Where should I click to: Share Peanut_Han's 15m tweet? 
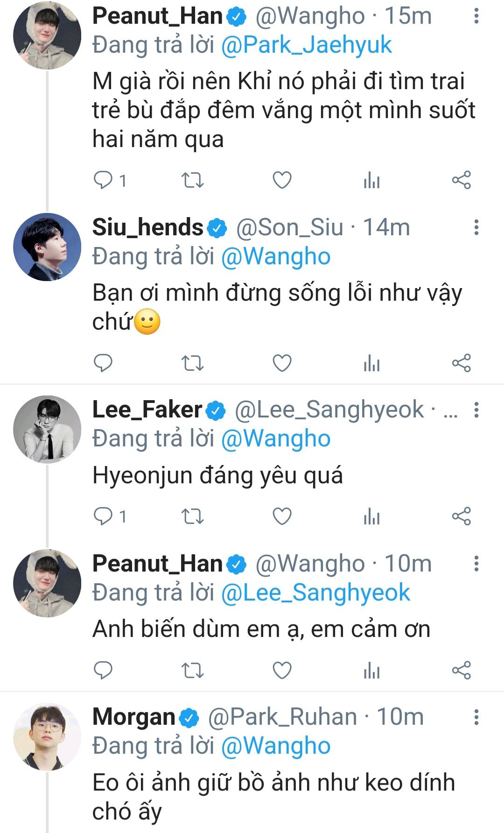pos(461,180)
